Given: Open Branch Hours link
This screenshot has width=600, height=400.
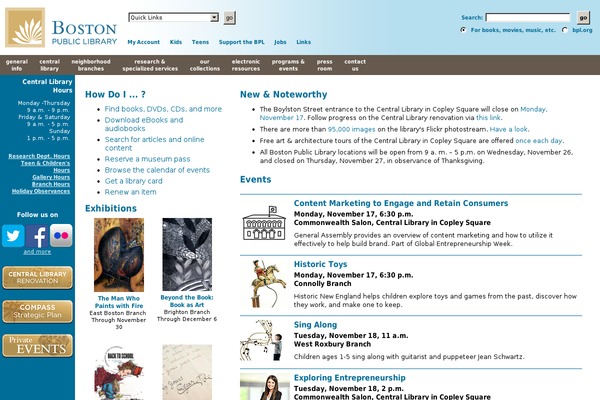Looking at the screenshot, I should click(51, 184).
